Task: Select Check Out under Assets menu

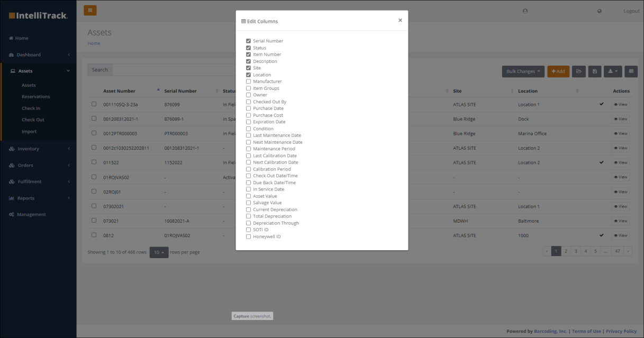Action: [x=33, y=120]
